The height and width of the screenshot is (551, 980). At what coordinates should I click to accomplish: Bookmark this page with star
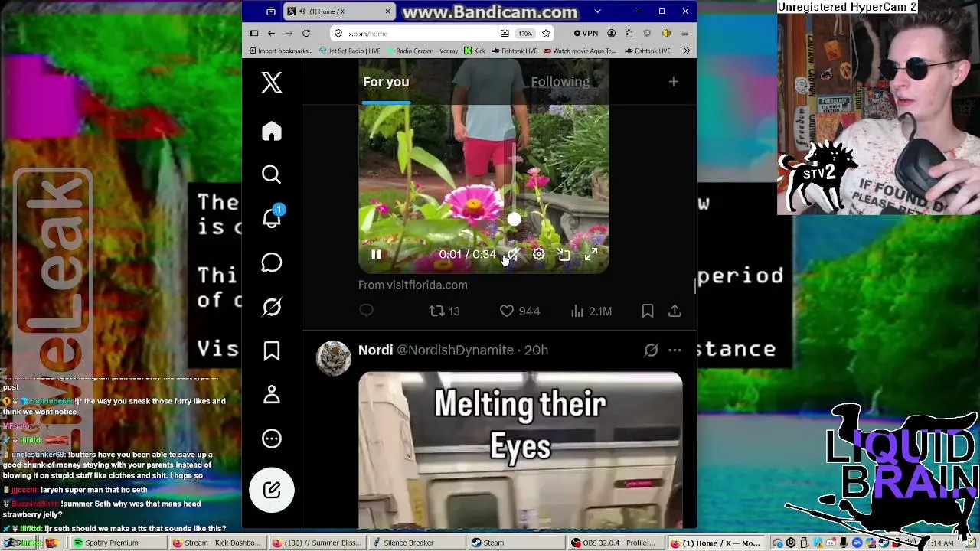[x=546, y=34]
